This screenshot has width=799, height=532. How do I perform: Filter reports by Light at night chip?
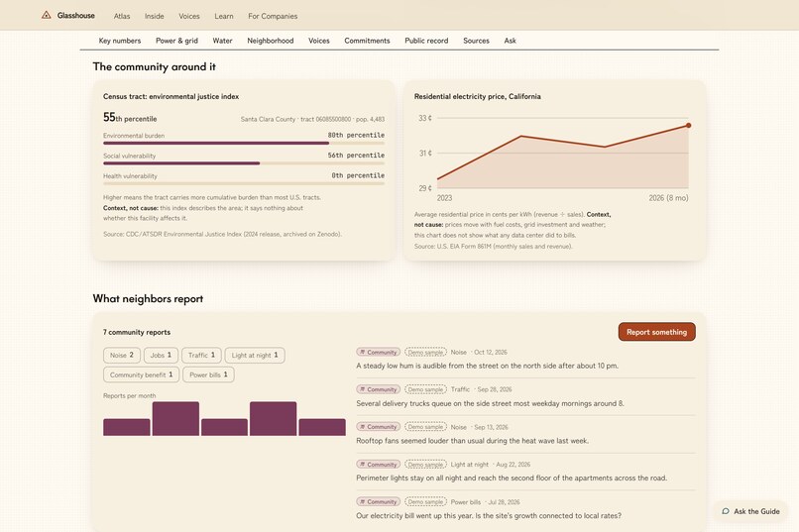pos(255,355)
